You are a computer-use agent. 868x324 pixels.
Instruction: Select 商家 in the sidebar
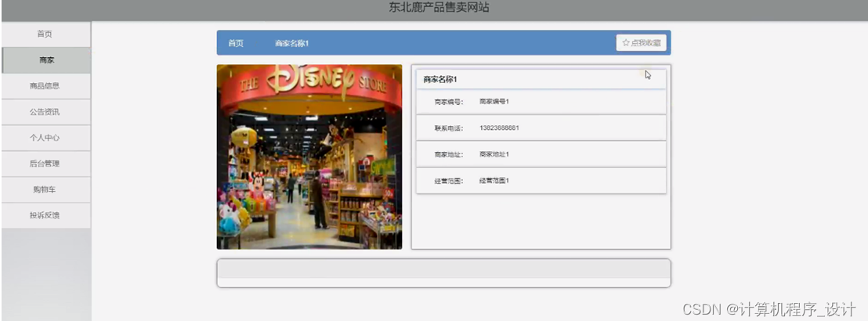(x=45, y=60)
